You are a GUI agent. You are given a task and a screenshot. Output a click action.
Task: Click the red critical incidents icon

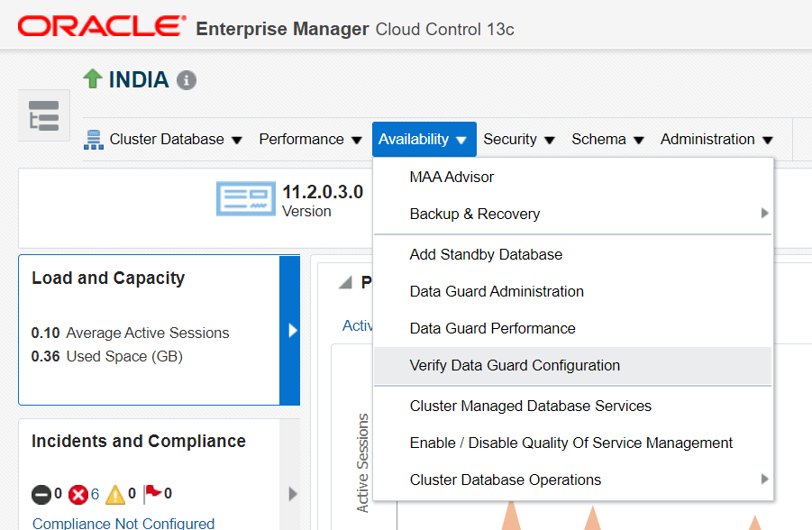[x=78, y=494]
